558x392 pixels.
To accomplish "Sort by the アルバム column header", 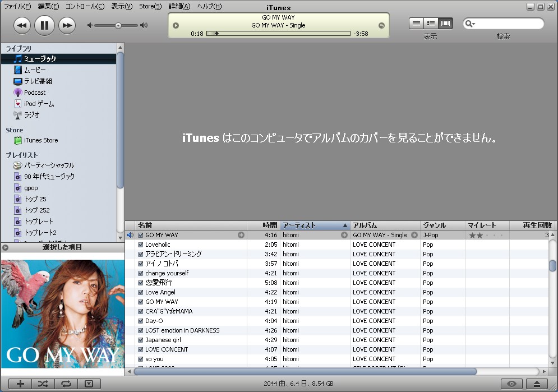I will coord(385,225).
